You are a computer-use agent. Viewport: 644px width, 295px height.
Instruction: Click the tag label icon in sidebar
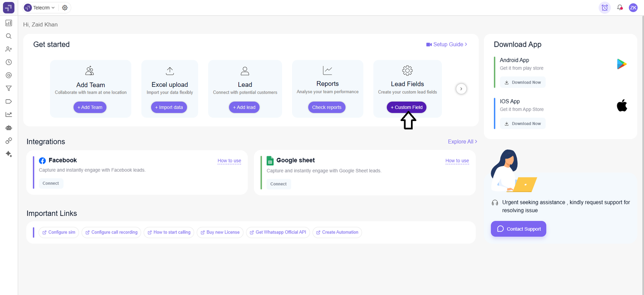(8, 101)
